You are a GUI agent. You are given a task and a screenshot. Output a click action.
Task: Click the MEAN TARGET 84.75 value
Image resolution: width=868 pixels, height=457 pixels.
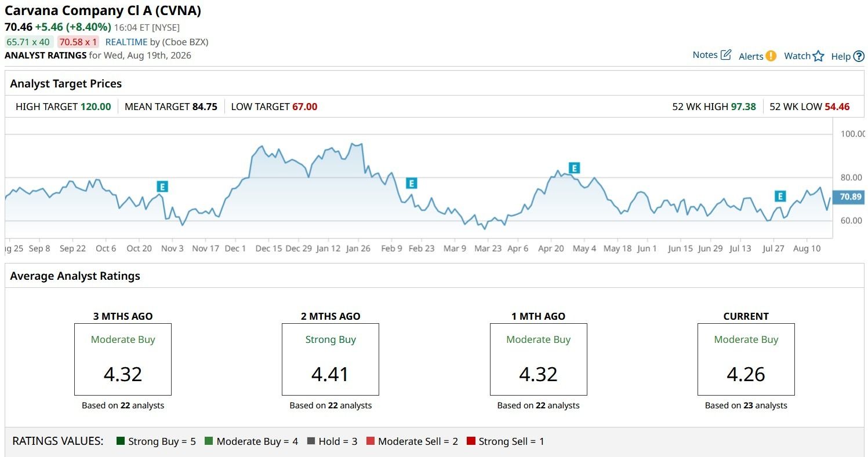click(x=205, y=107)
